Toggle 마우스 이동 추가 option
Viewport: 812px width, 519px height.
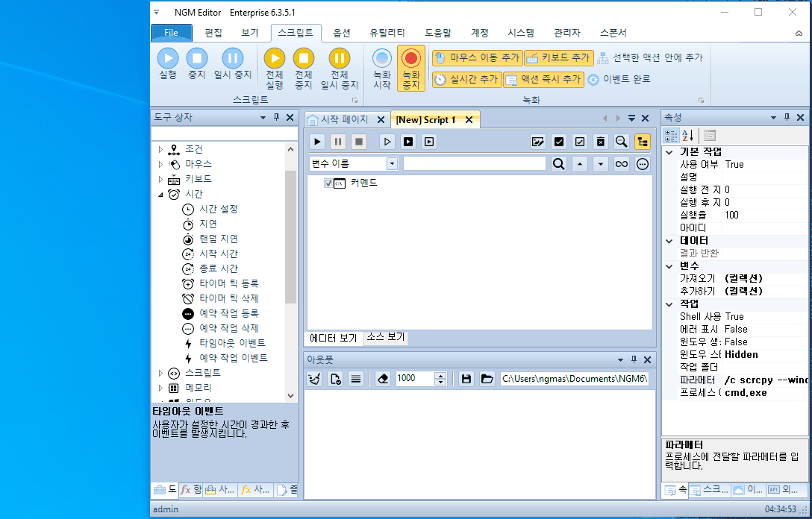(x=477, y=57)
